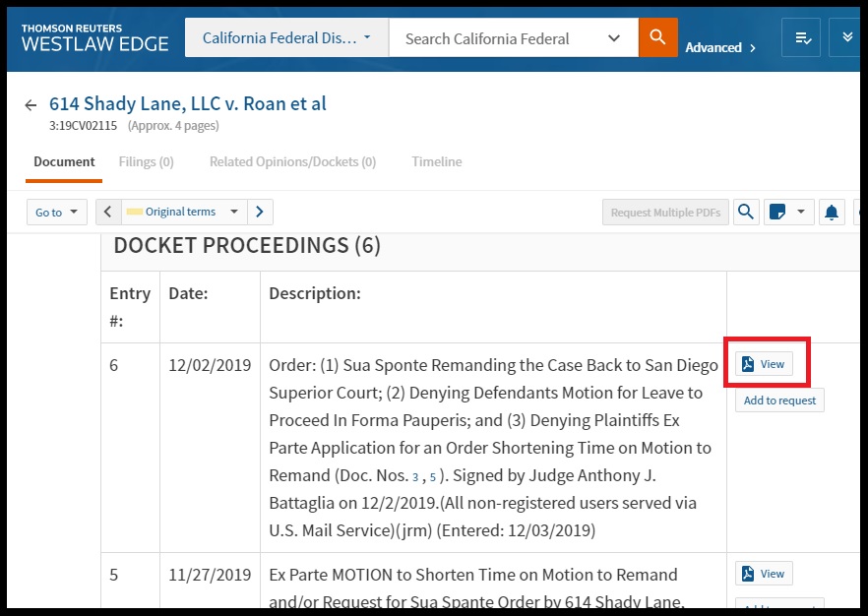
Task: Click the orange search magnifier button
Action: point(657,38)
